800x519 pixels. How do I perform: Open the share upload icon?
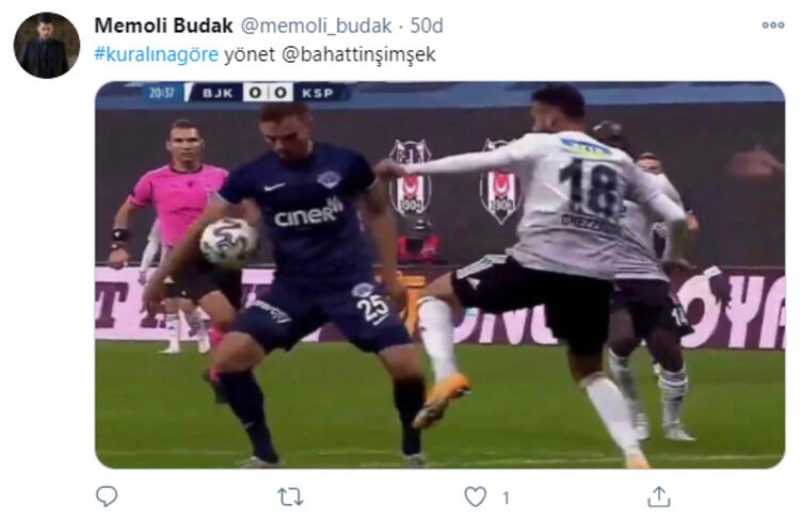tap(659, 496)
